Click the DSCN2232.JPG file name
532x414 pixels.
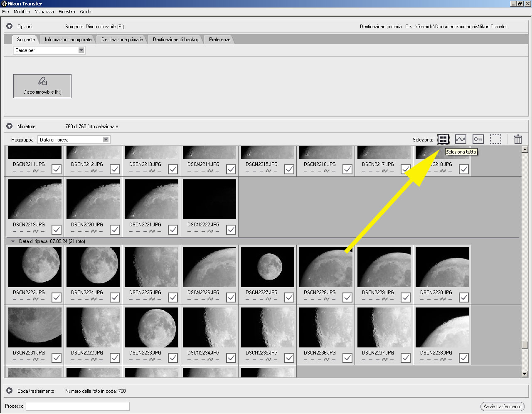tap(87, 353)
